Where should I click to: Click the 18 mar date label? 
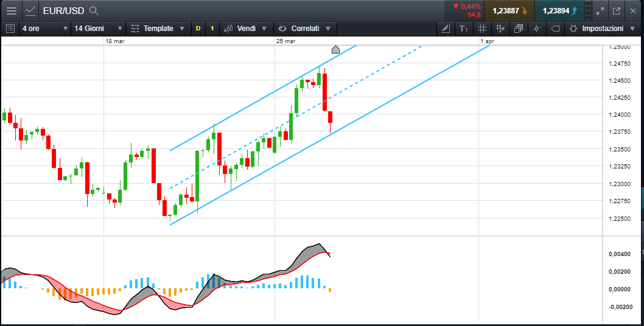click(x=114, y=41)
